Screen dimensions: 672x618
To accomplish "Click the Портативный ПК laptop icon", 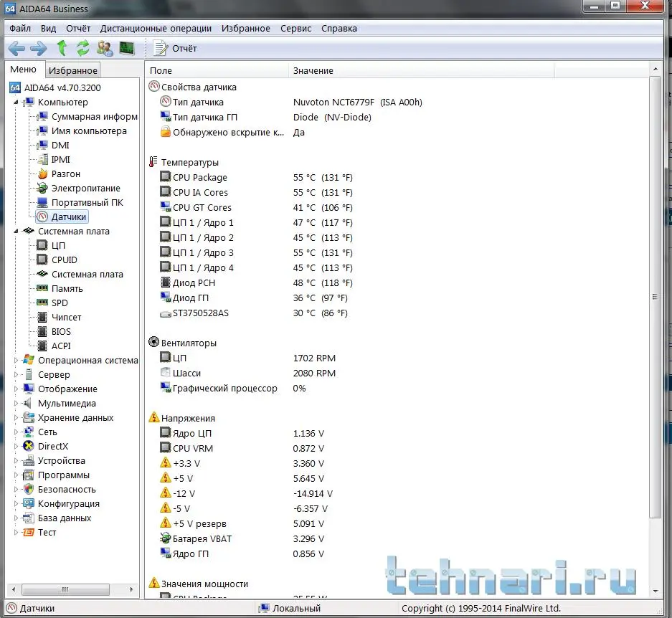I will (42, 202).
